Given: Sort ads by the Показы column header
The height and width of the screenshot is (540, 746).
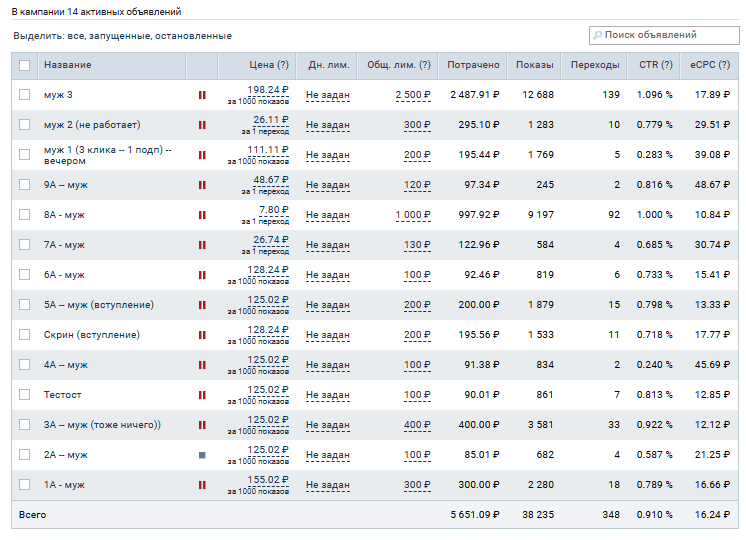Looking at the screenshot, I should click(x=534, y=65).
